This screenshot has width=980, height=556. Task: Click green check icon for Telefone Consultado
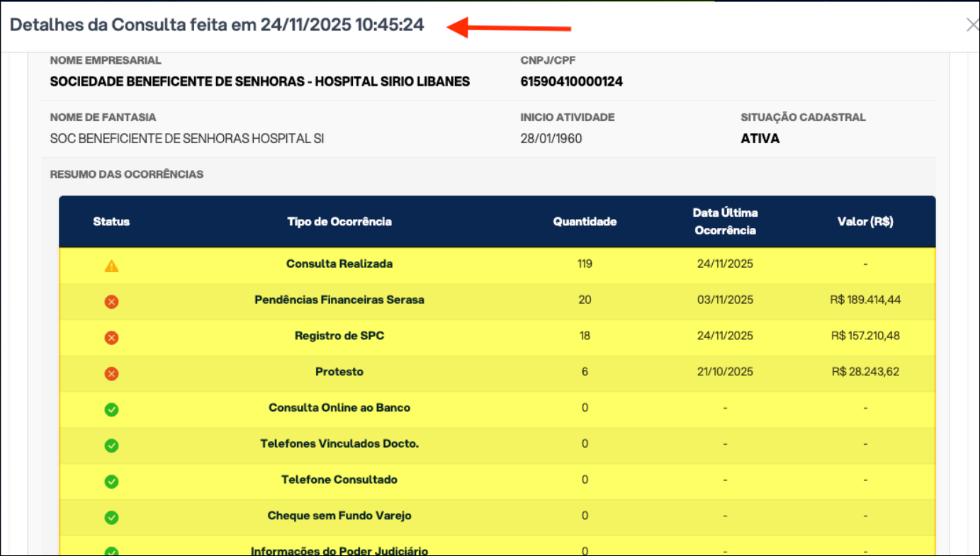[x=111, y=482]
